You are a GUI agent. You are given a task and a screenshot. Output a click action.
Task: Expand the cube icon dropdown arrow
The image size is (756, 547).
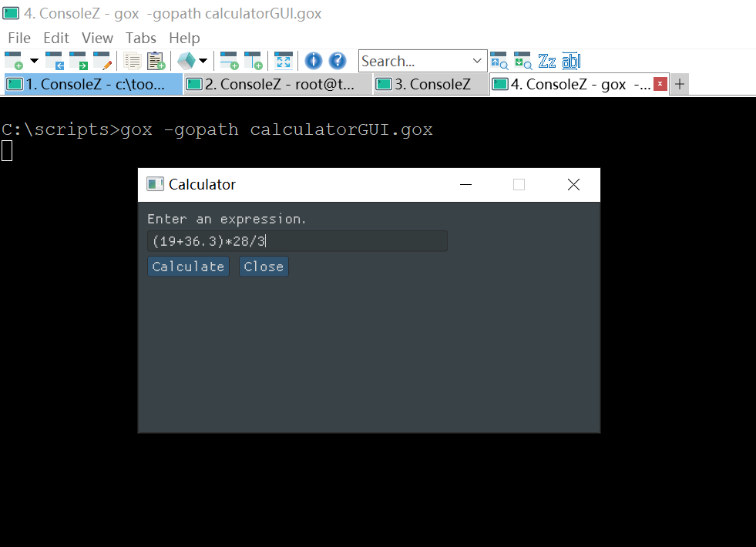(203, 61)
